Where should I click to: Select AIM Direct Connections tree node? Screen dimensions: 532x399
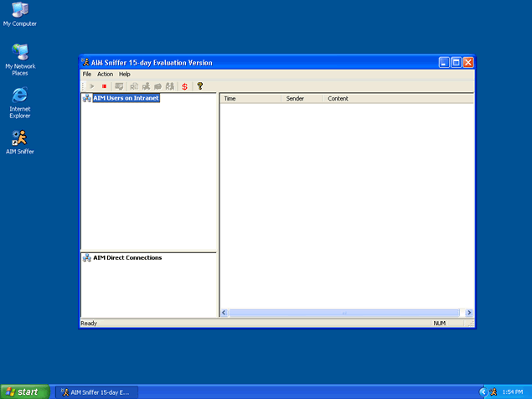[x=127, y=257]
